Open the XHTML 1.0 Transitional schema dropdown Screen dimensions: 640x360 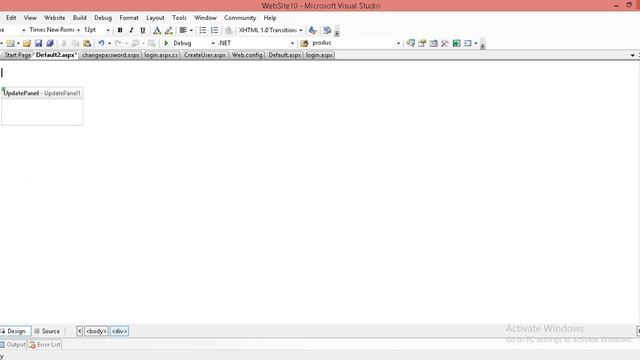pyautogui.click(x=301, y=30)
